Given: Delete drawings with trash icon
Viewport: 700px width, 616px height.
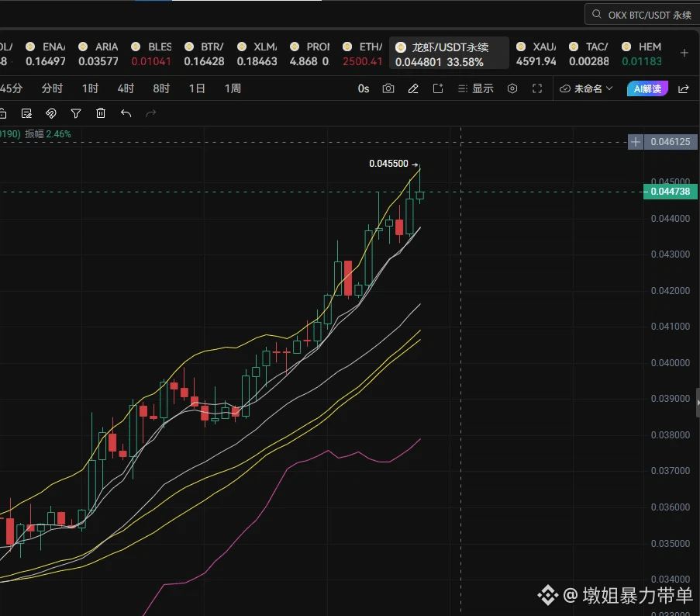Looking at the screenshot, I should coord(101,113).
